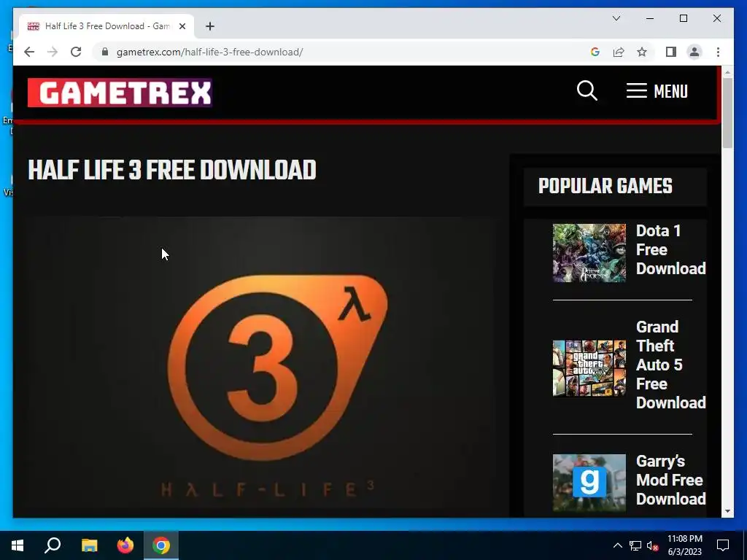Click the address bar URL

[x=209, y=52]
